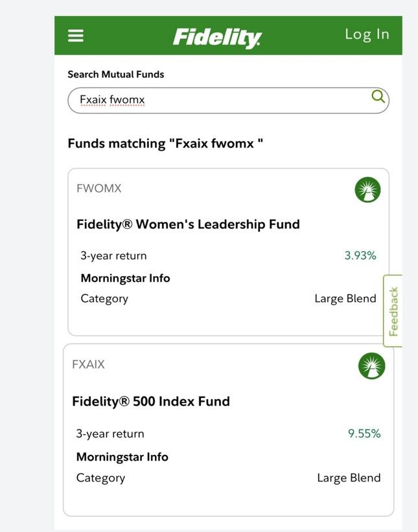418x532 pixels.
Task: Open the hamburger menu icon
Action: (76, 35)
